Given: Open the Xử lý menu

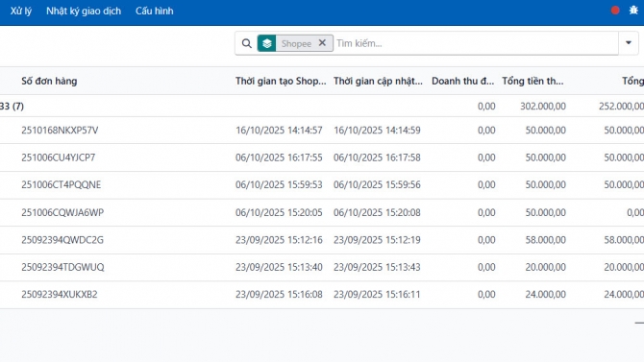Looking at the screenshot, I should [x=21, y=12].
